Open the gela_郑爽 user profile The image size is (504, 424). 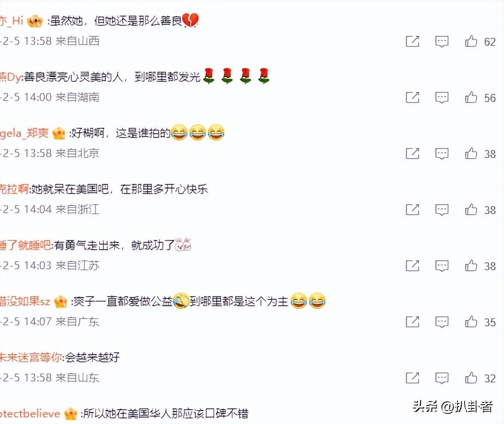tap(24, 133)
